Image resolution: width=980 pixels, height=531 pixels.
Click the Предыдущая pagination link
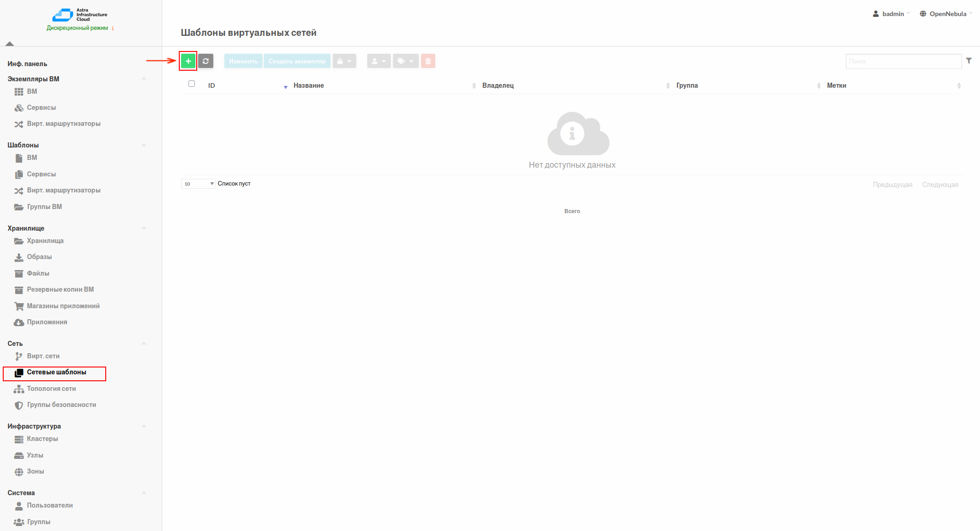893,185
